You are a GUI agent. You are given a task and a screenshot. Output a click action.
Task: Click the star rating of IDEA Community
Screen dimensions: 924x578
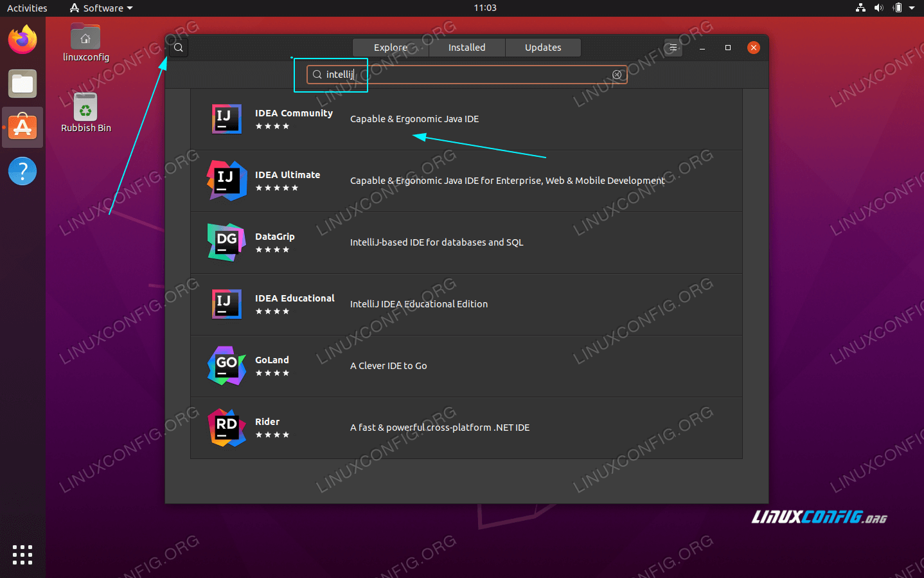[272, 126]
